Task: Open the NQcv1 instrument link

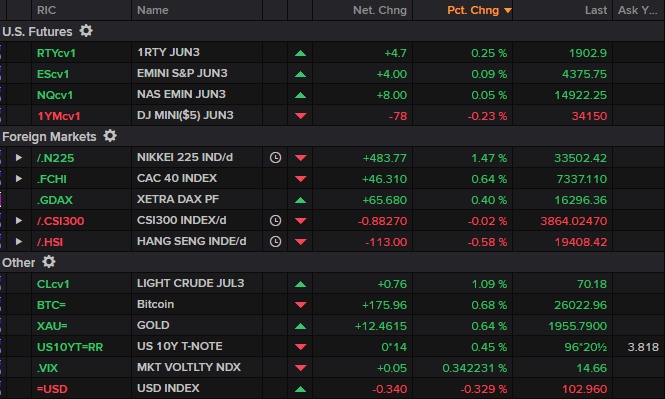Action: coord(55,95)
